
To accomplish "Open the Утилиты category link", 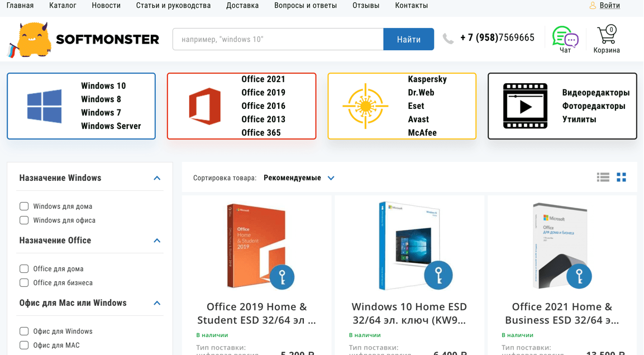I will click(x=579, y=119).
